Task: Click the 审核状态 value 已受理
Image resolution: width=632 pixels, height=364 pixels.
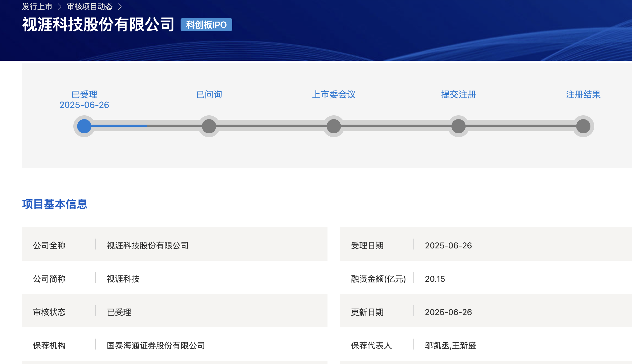Action: pyautogui.click(x=119, y=312)
